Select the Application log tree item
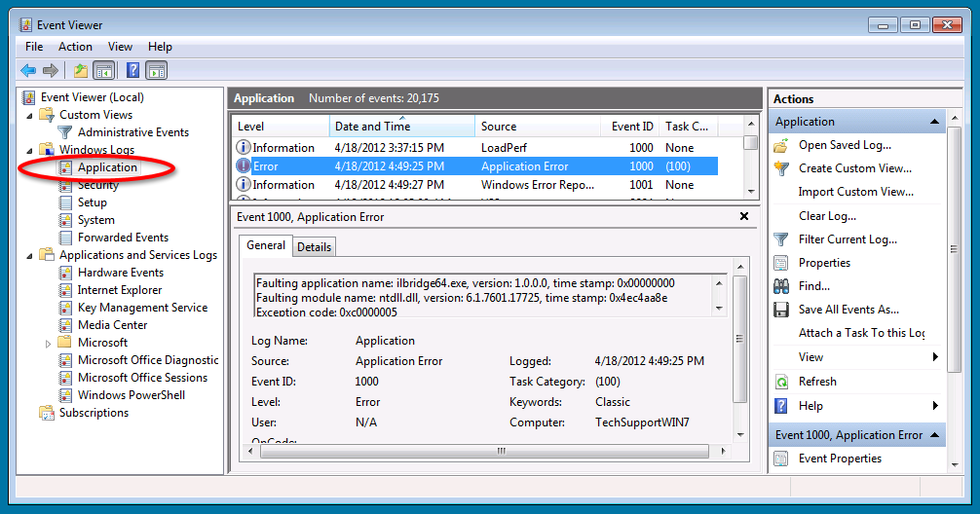Viewport: 980px width, 514px height. (107, 167)
